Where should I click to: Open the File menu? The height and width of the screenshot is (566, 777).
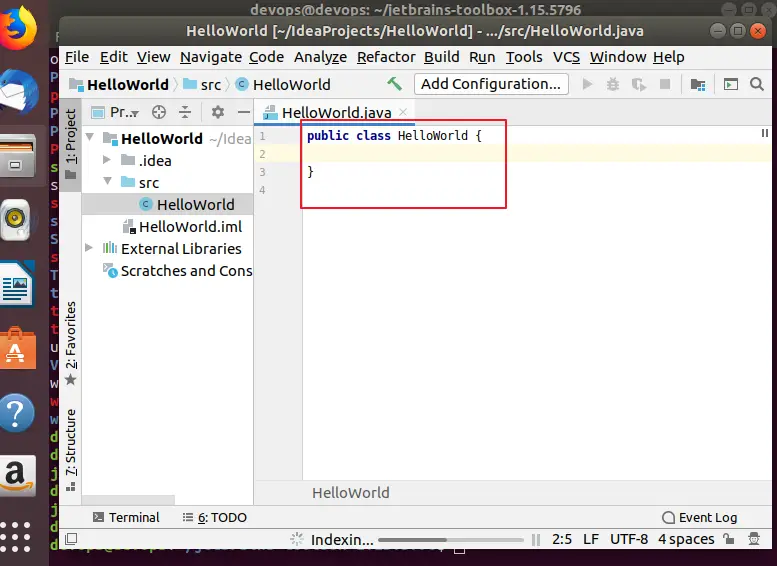[77, 57]
